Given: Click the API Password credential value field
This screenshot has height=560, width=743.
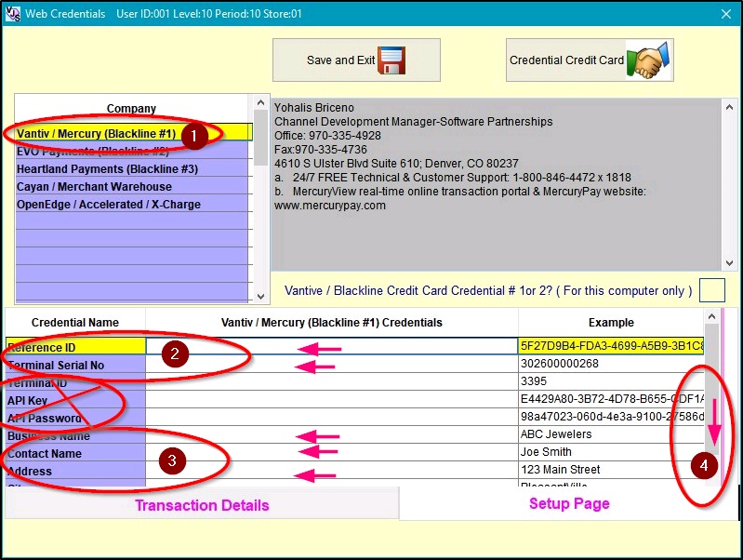Looking at the screenshot, I should click(x=332, y=417).
